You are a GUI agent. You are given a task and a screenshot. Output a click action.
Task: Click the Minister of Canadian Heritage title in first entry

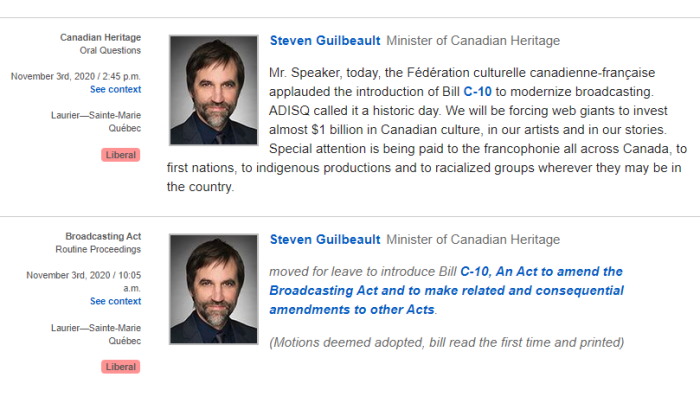[x=473, y=41]
